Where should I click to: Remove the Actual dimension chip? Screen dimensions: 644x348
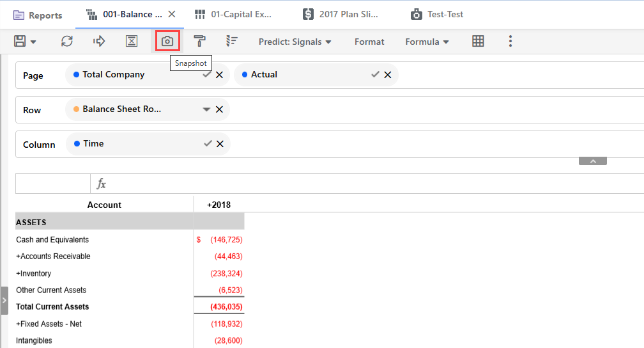(x=388, y=75)
